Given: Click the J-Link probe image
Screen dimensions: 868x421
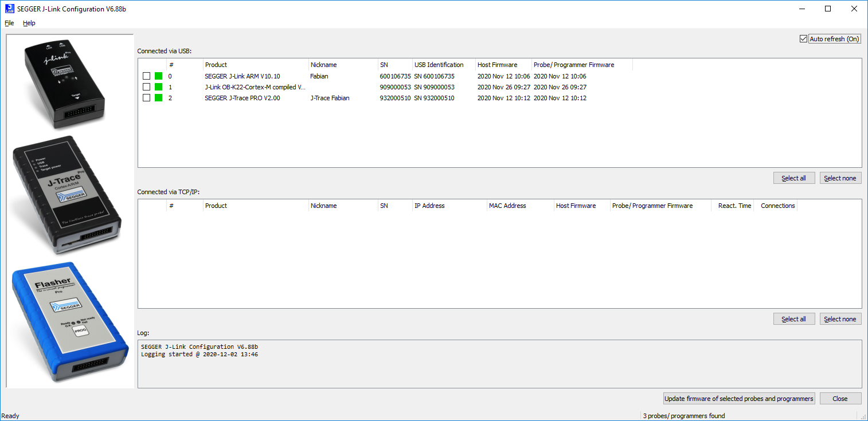Looking at the screenshot, I should tap(64, 83).
